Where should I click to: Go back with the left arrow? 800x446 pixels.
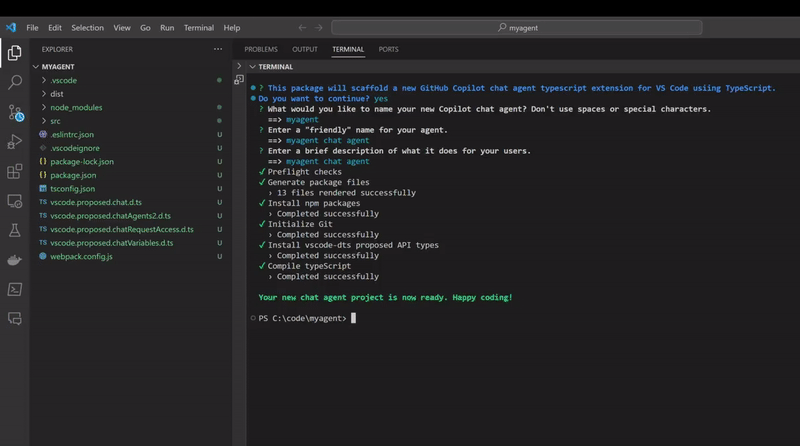302,28
